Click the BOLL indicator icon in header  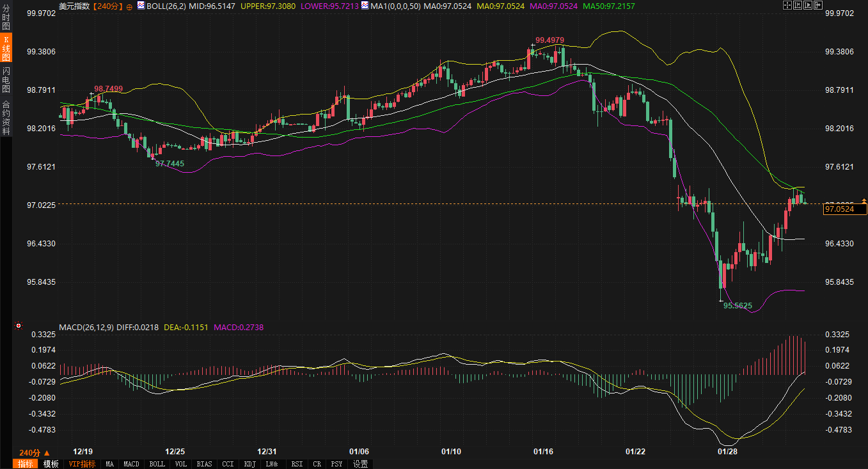click(x=141, y=5)
